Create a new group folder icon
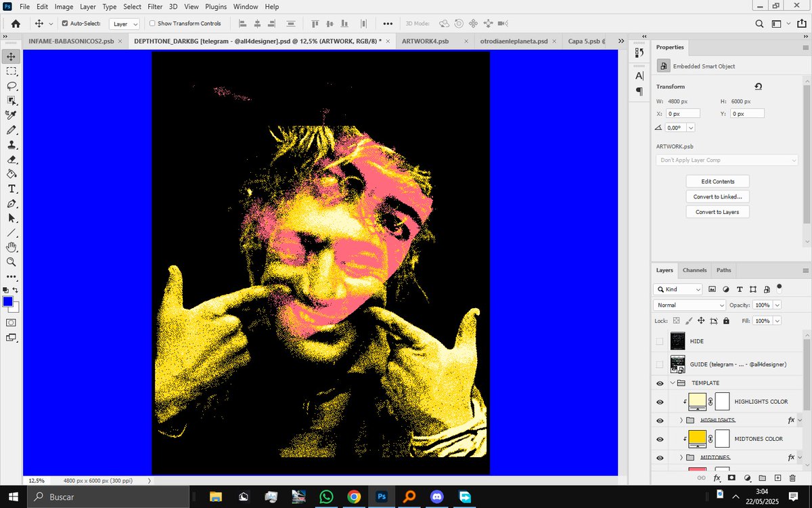 pos(762,478)
